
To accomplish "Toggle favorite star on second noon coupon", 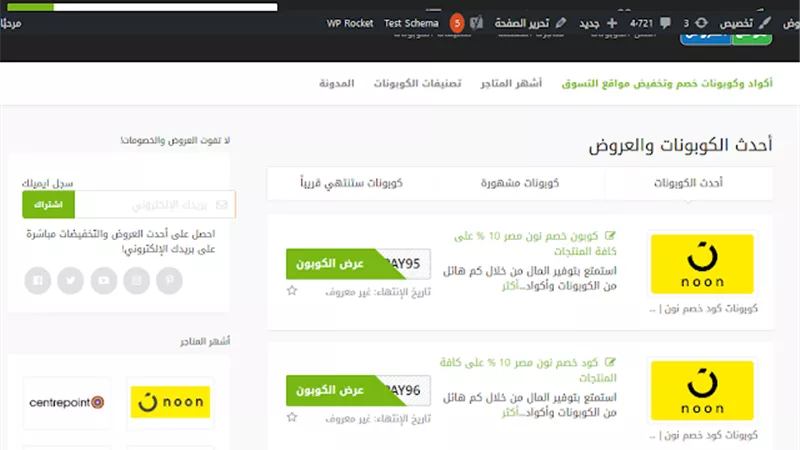I will 292,417.
